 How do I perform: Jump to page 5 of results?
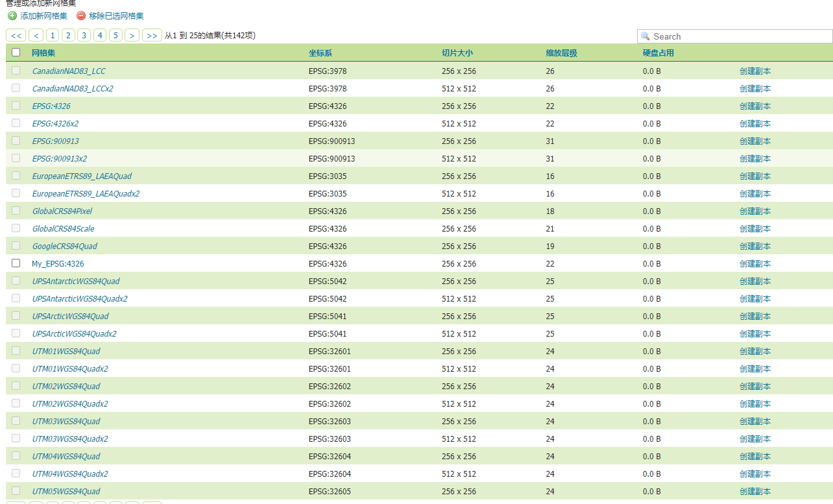pyautogui.click(x=115, y=36)
